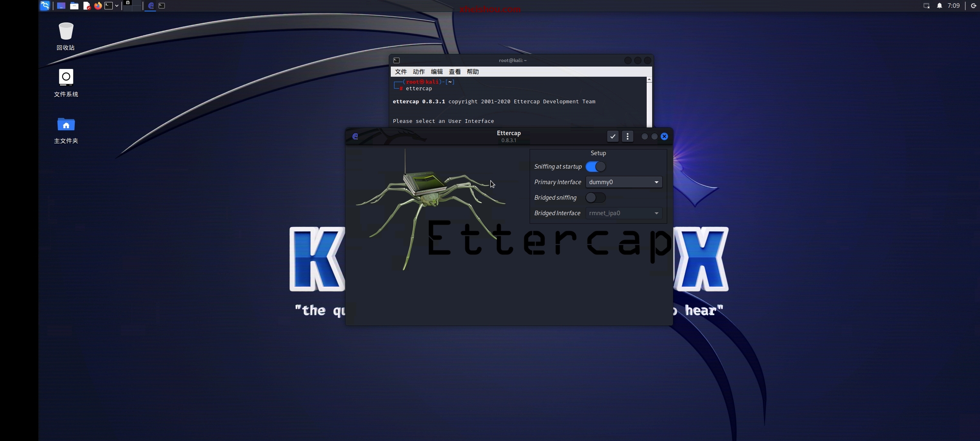Launch the text editor from the panel
Screen dimensions: 980x441
pyautogui.click(x=87, y=6)
